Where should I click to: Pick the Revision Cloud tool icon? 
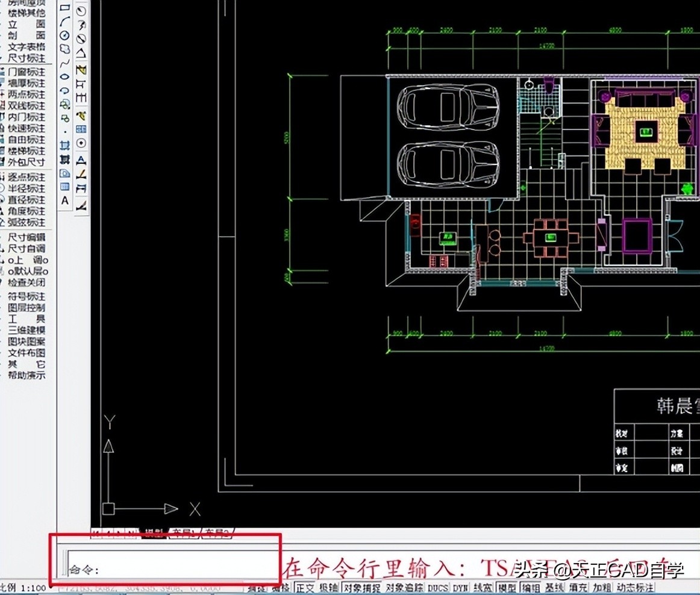tap(65, 49)
